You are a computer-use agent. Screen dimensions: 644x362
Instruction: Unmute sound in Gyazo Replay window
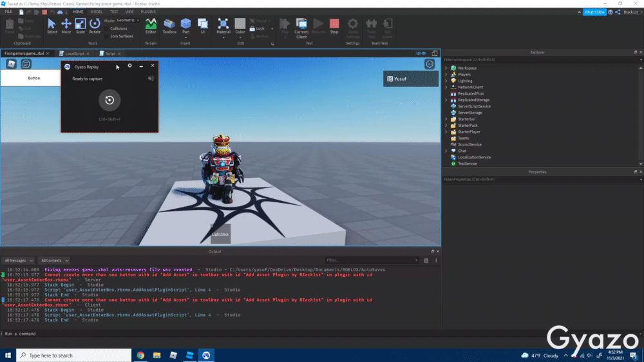point(151,79)
